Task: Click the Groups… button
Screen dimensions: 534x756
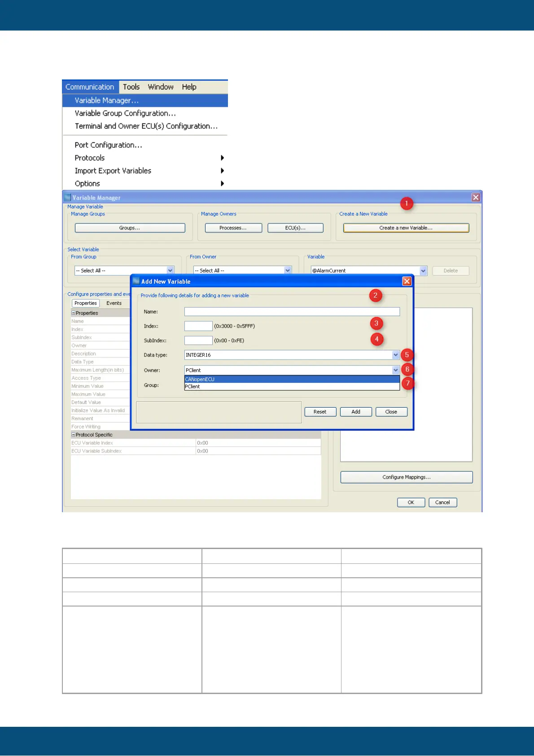Action: click(x=130, y=228)
